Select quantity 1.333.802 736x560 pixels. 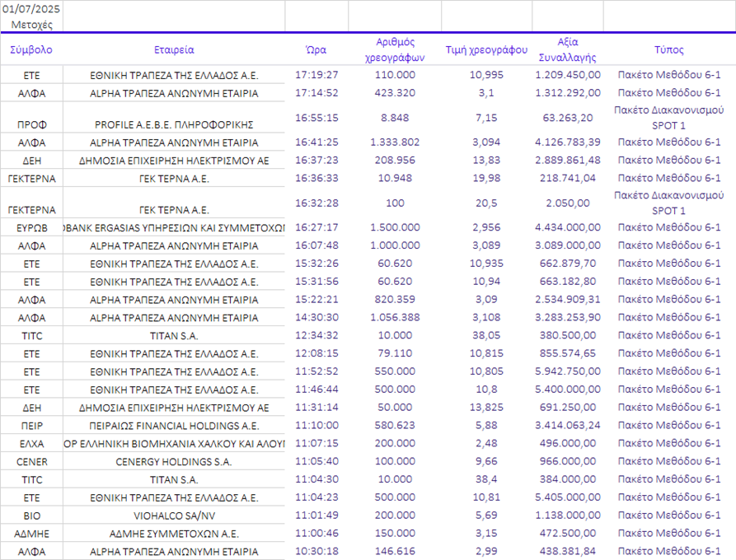[395, 142]
